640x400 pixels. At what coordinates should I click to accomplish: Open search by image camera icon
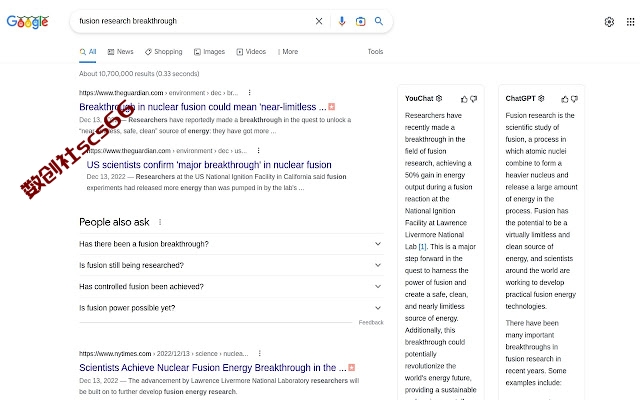(x=360, y=21)
